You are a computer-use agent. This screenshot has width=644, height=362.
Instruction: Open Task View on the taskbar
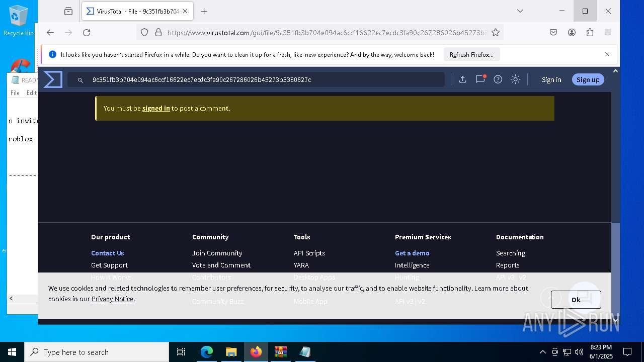point(181,352)
